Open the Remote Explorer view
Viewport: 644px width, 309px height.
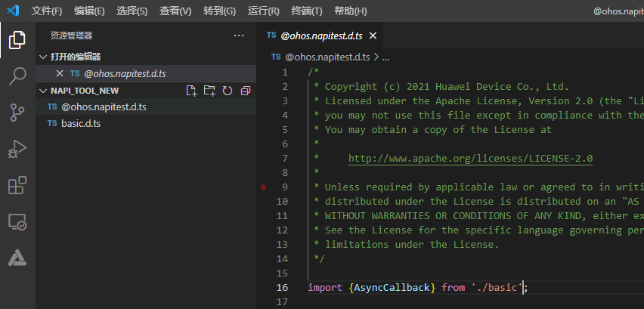17,221
